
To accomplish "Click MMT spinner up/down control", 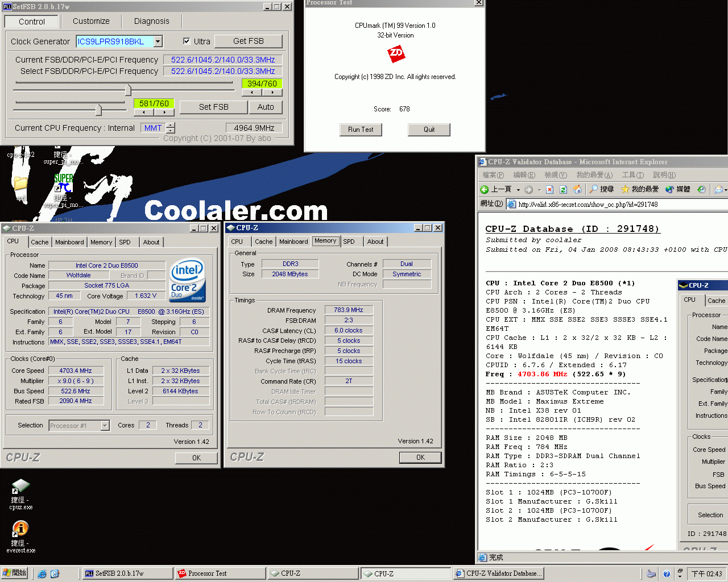I will click(171, 128).
